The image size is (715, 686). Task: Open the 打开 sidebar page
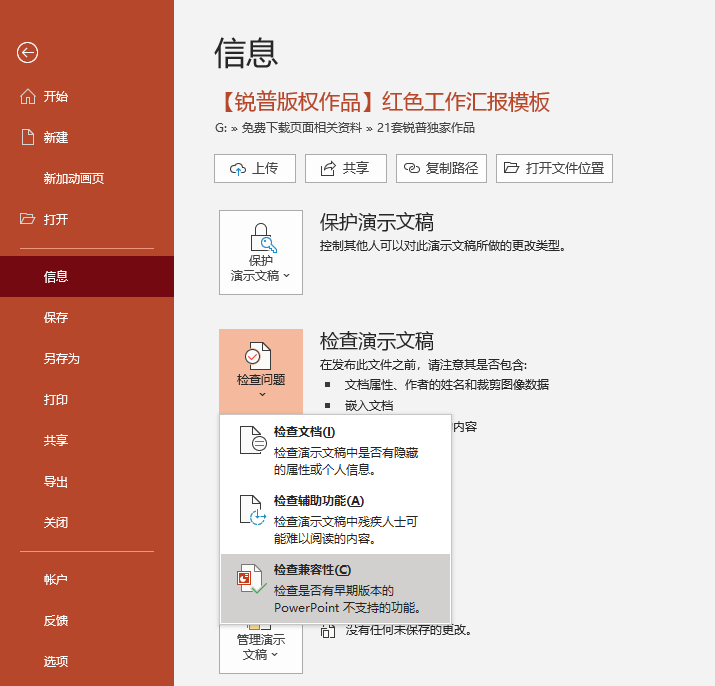pyautogui.click(x=87, y=219)
